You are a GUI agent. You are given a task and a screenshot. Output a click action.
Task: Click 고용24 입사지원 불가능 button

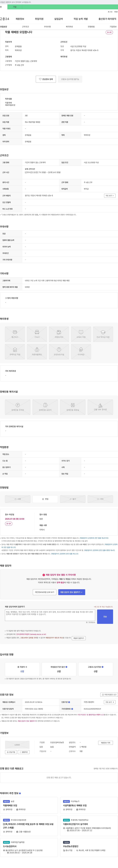pos(70,79)
